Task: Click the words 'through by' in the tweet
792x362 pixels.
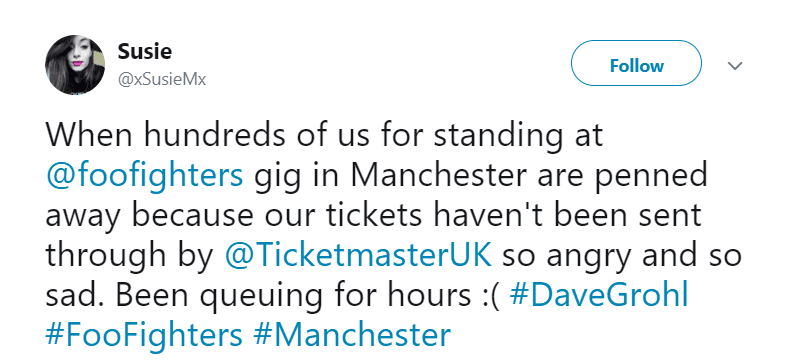Action: click(x=130, y=256)
